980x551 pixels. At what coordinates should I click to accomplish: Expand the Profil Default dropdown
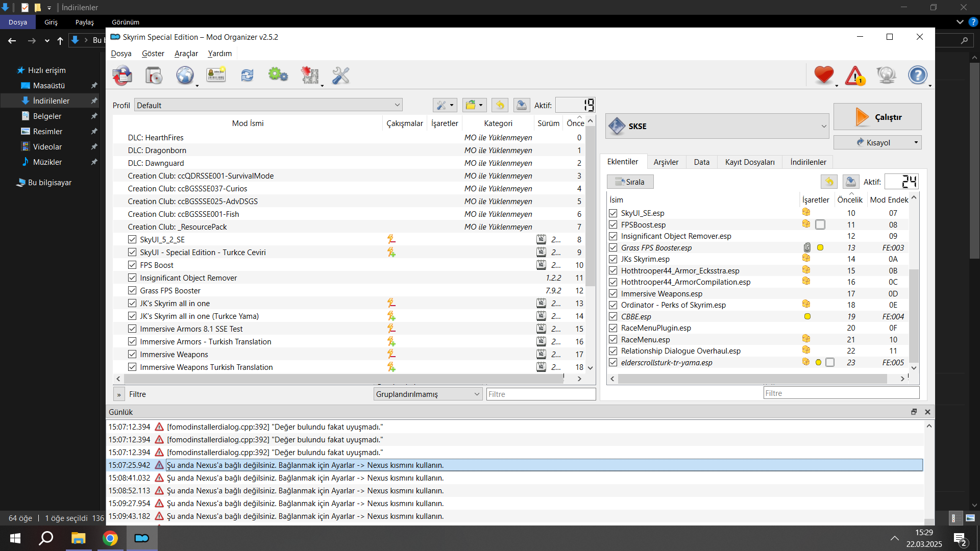pos(268,105)
